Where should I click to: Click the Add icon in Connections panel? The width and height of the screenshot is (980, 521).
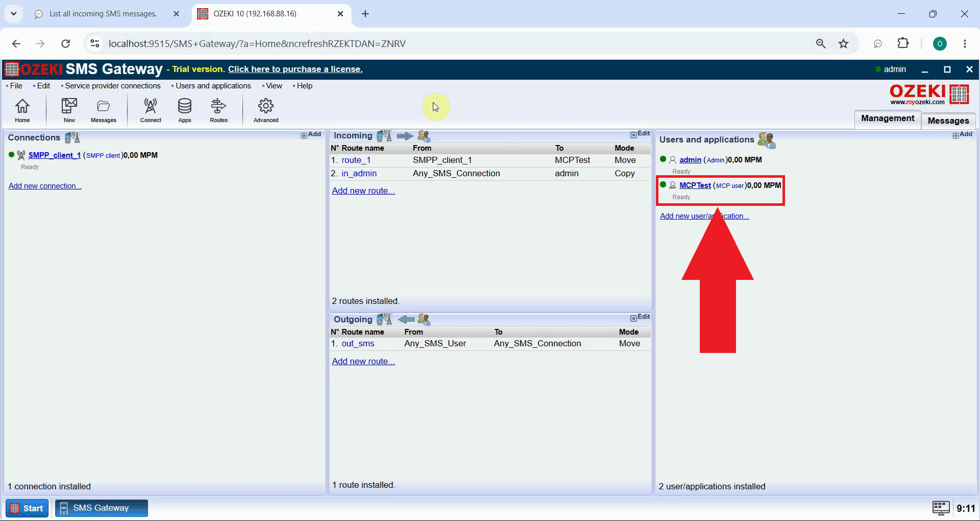coord(311,134)
